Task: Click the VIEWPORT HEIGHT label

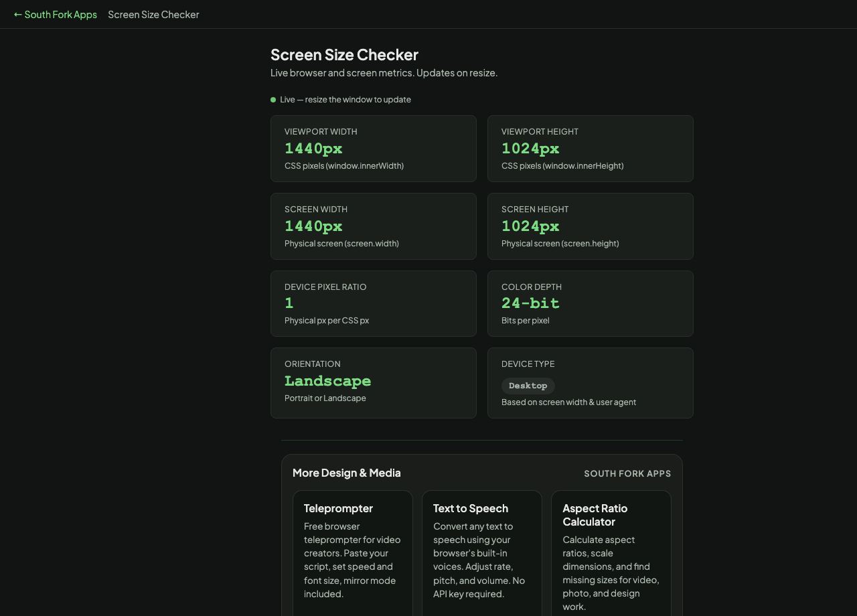Action: point(540,131)
